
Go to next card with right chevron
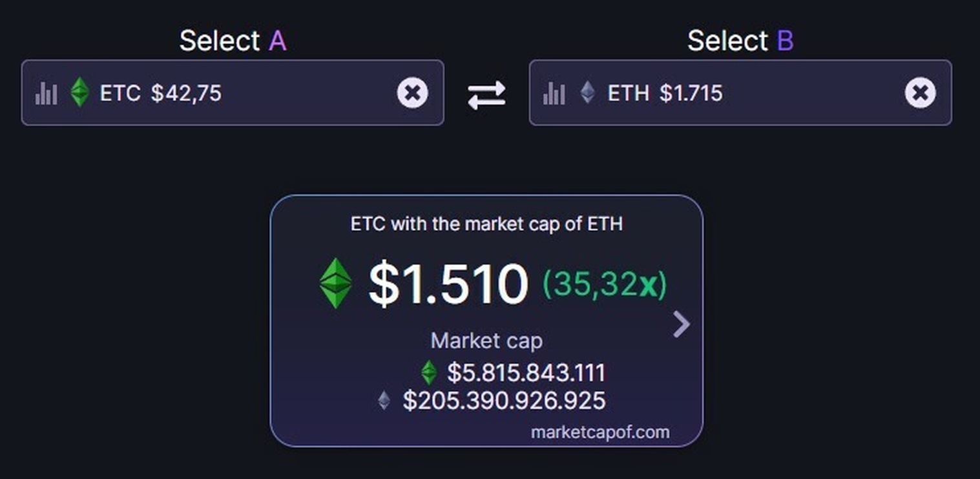[x=682, y=325]
